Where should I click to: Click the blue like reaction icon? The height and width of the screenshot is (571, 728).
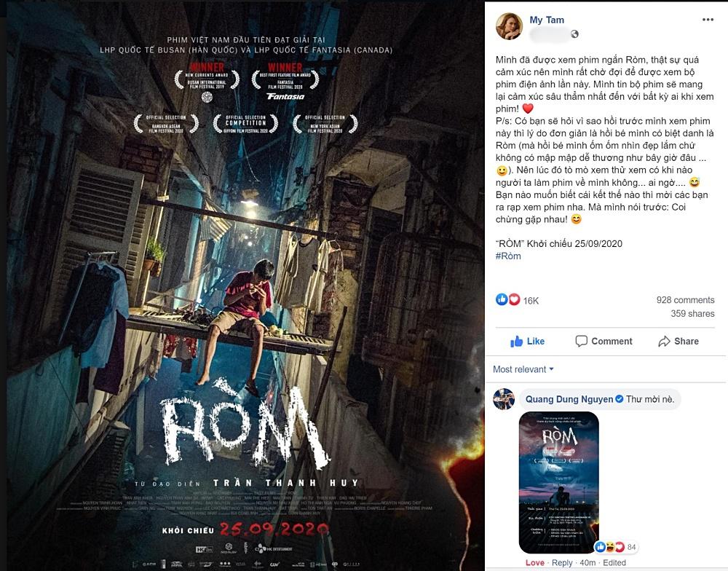coord(502,299)
